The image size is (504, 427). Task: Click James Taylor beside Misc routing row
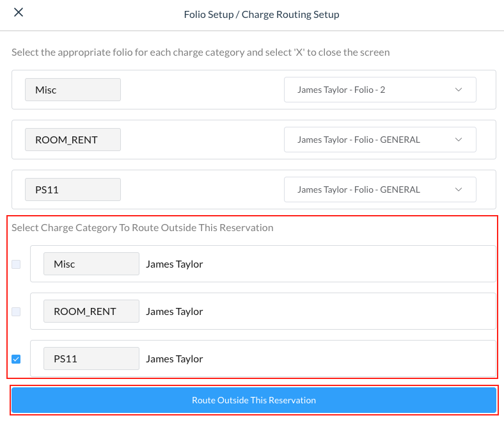[x=175, y=264]
